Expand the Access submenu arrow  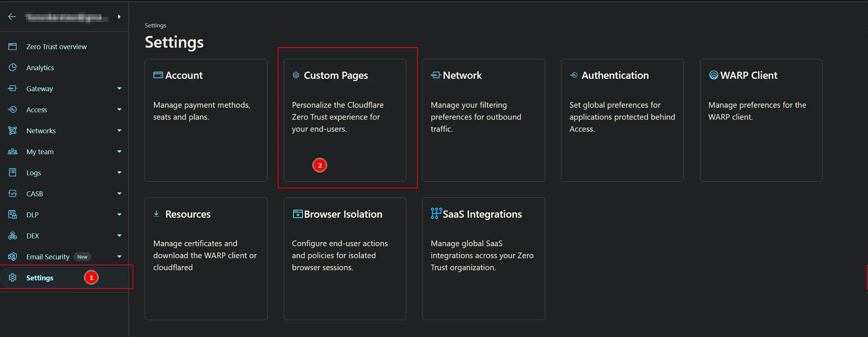119,110
